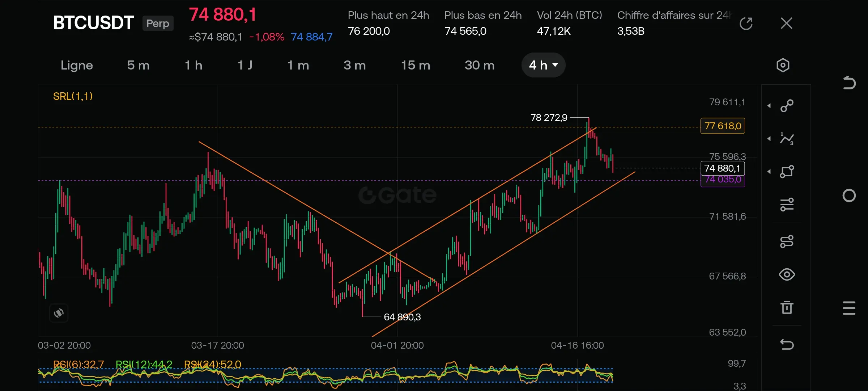Expand the line tool options arrow

click(769, 106)
